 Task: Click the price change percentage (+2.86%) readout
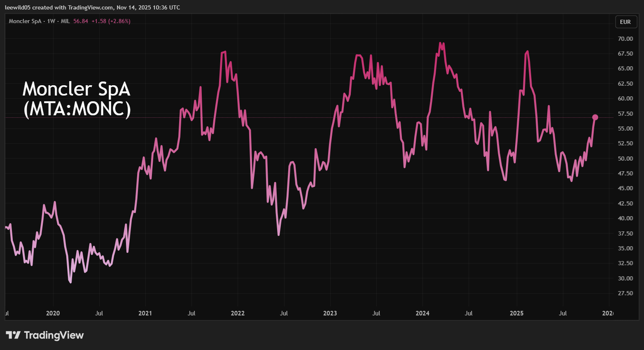[119, 21]
